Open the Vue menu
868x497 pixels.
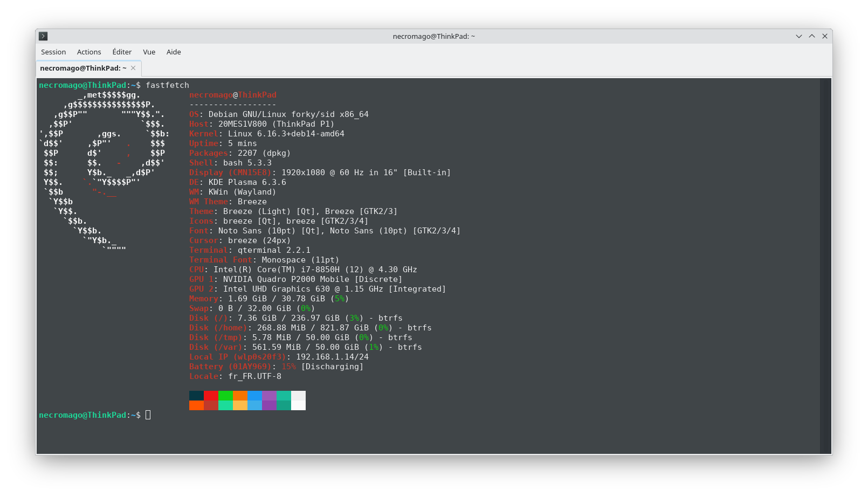pos(149,52)
